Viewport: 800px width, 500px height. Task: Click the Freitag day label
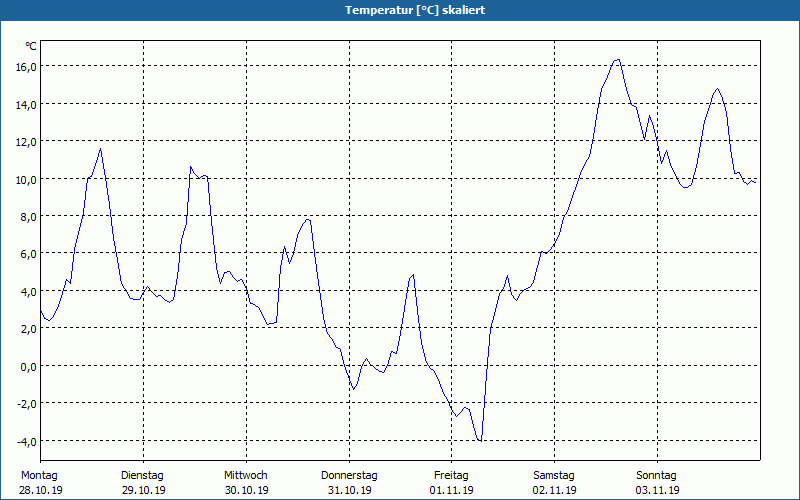(x=451, y=476)
